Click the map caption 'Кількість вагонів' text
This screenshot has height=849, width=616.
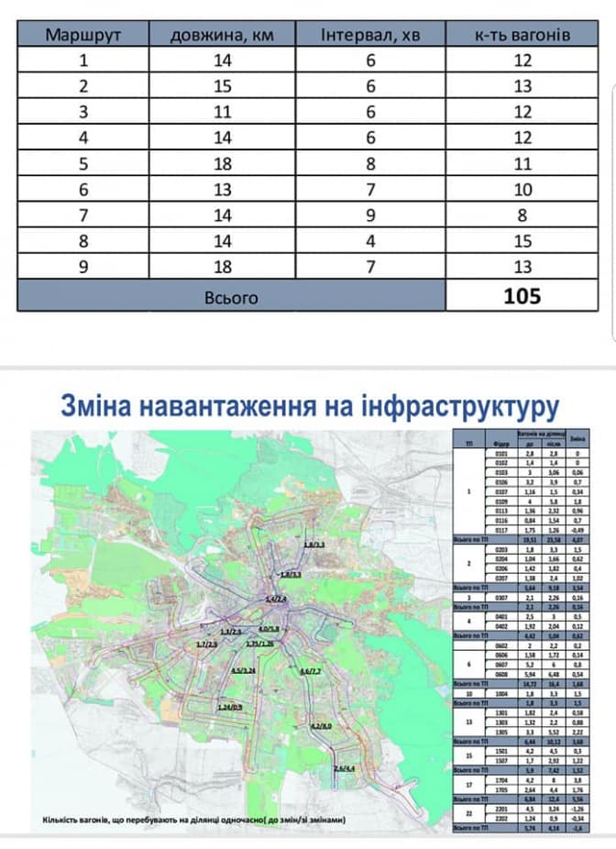(x=192, y=818)
